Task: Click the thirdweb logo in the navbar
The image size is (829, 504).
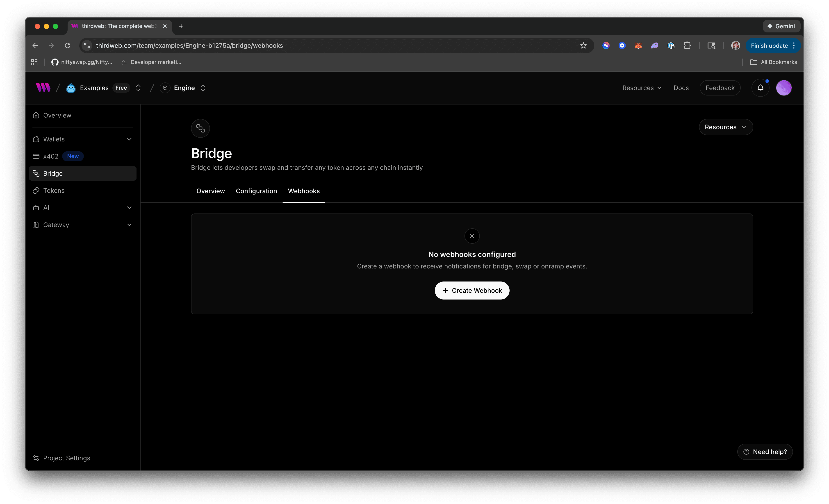Action: (43, 87)
